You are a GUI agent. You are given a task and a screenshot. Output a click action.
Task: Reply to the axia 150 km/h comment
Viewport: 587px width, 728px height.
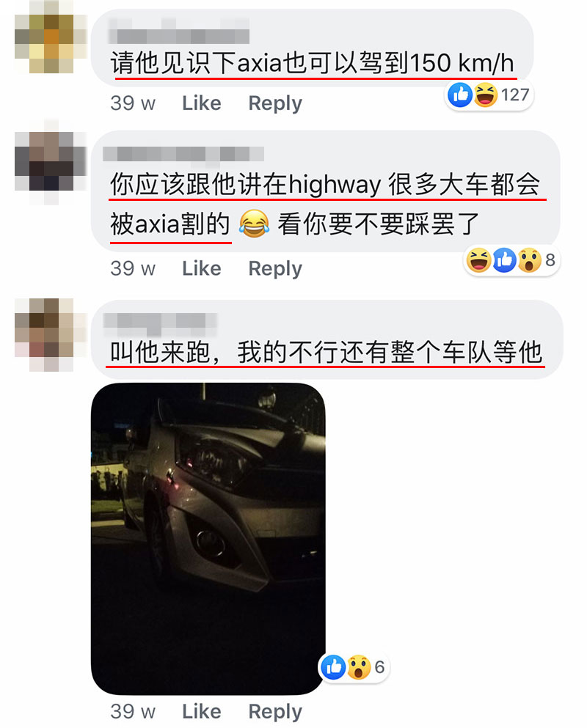tap(275, 103)
